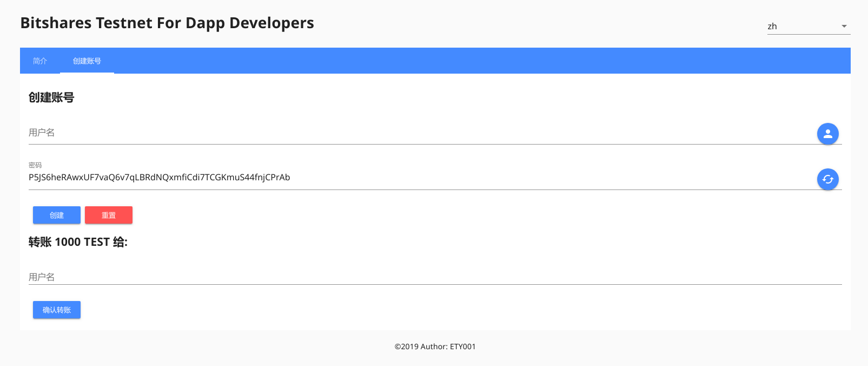
Task: Click the footer author text ETY001
Action: tap(463, 347)
